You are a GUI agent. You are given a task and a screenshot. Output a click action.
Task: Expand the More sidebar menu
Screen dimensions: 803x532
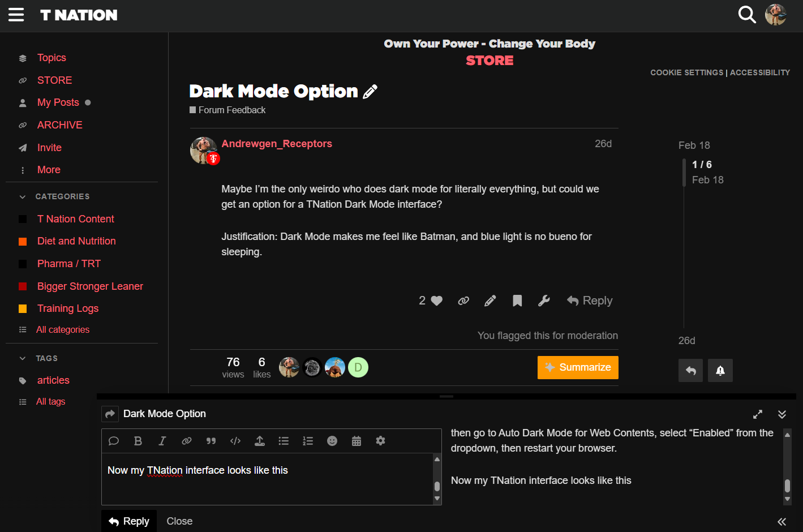(x=49, y=170)
